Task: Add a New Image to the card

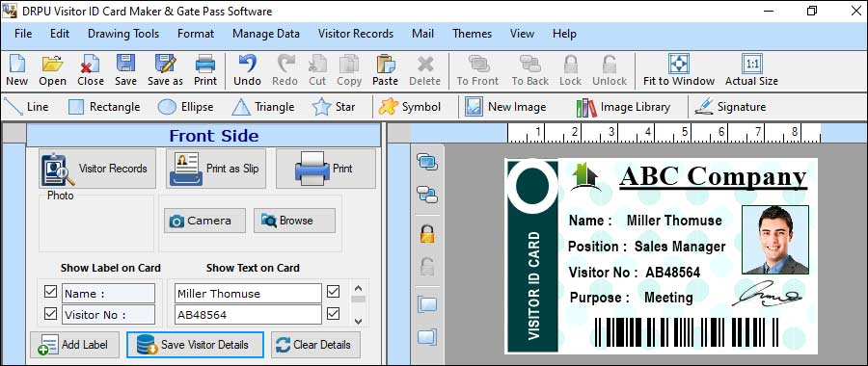Action: click(505, 107)
